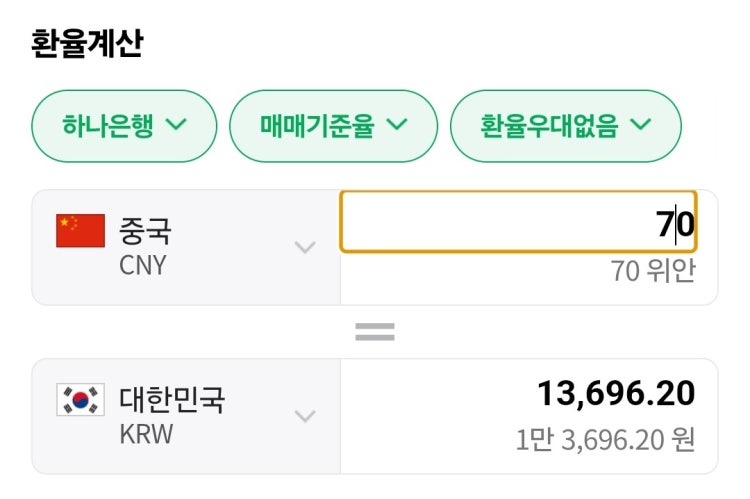The image size is (750, 499).
Task: Click the China flag icon
Action: [80, 231]
